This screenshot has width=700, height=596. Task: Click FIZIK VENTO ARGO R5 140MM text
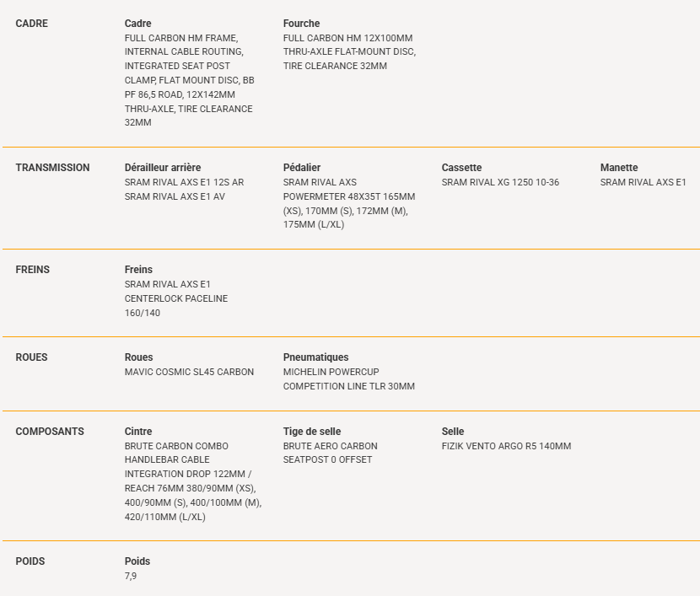(x=506, y=446)
